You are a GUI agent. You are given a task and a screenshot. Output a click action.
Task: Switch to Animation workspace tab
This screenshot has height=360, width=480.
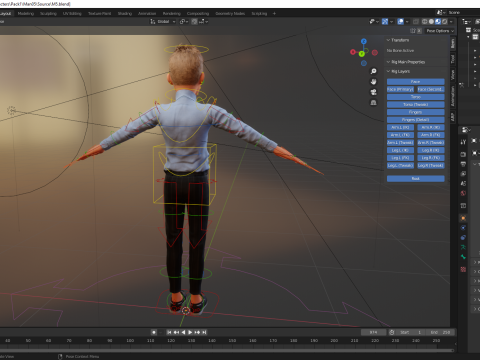click(147, 13)
